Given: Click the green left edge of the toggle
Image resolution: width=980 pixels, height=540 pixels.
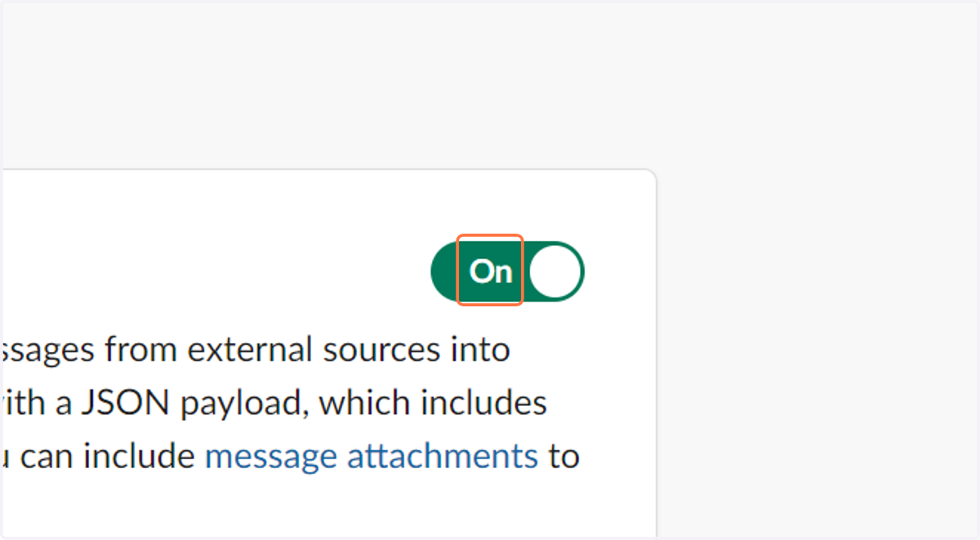Looking at the screenshot, I should 443,271.
